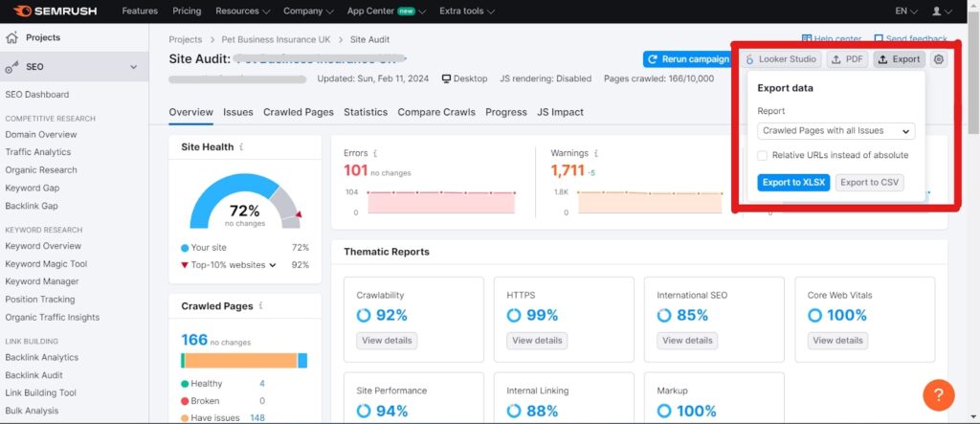The width and height of the screenshot is (980, 424).
Task: Open the EN language dropdown
Action: [x=906, y=11]
